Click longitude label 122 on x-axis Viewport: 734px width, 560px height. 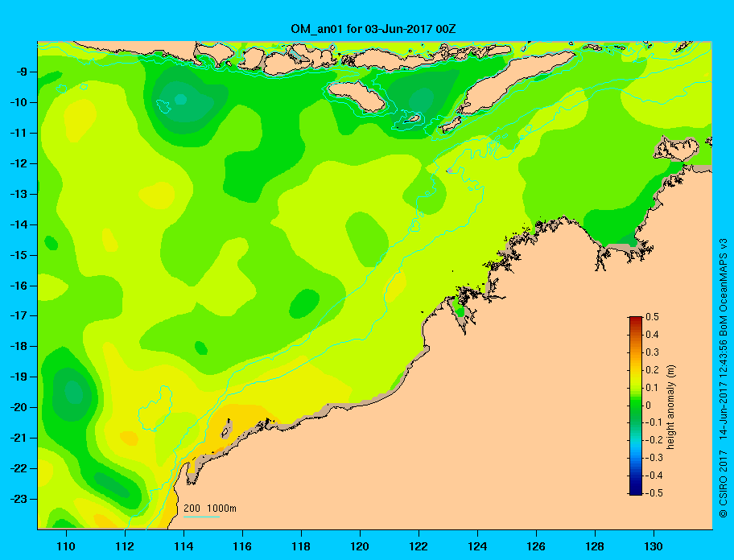419,546
